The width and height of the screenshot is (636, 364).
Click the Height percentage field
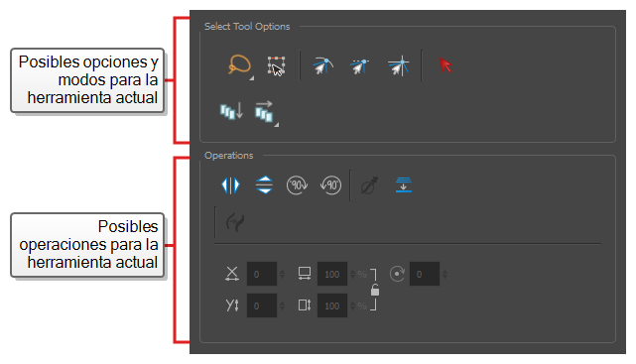pos(332,305)
